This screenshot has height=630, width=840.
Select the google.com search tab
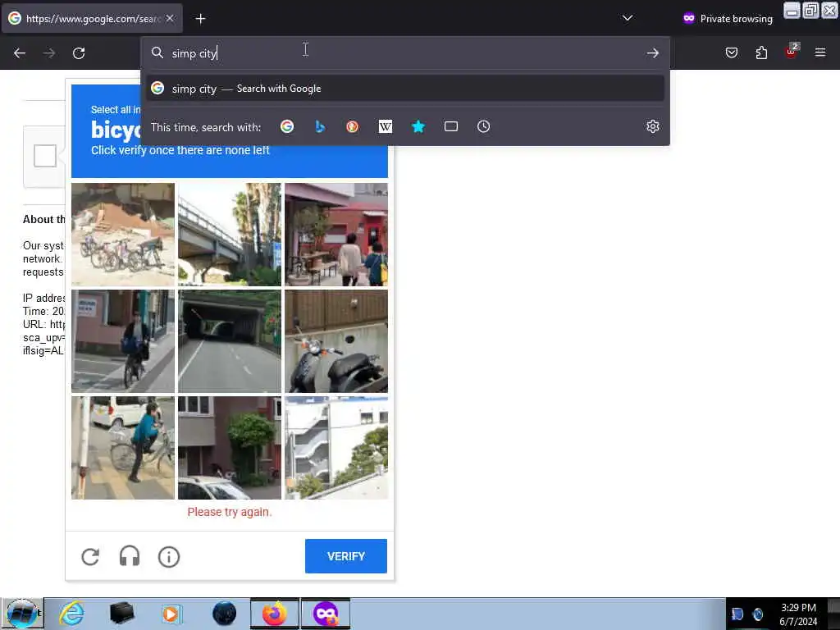pyautogui.click(x=92, y=19)
